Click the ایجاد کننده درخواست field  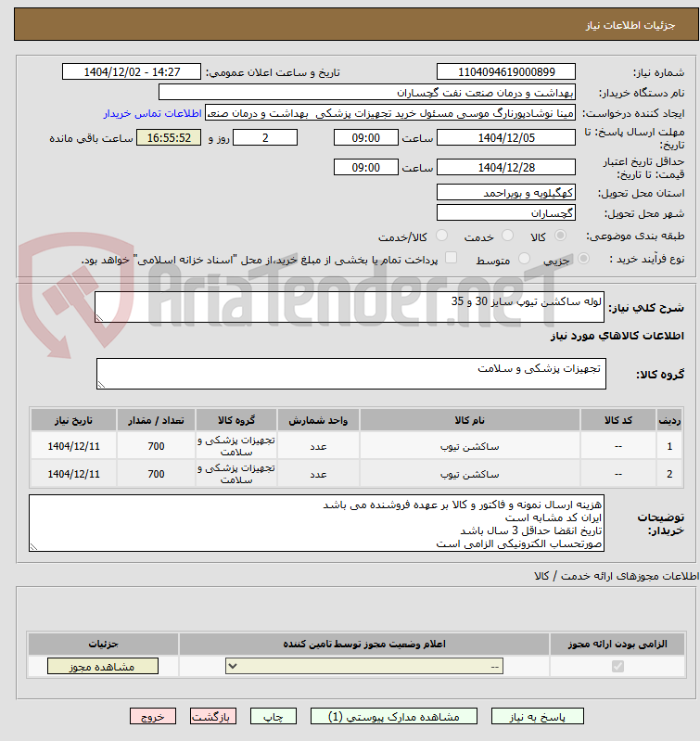click(x=390, y=113)
